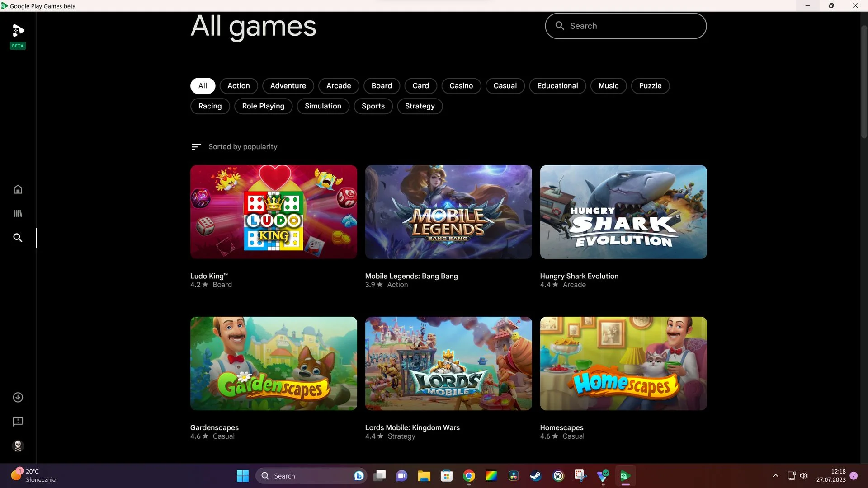The height and width of the screenshot is (488, 868).
Task: Open the DaVinci Resolve taskbar icon
Action: [x=514, y=476]
